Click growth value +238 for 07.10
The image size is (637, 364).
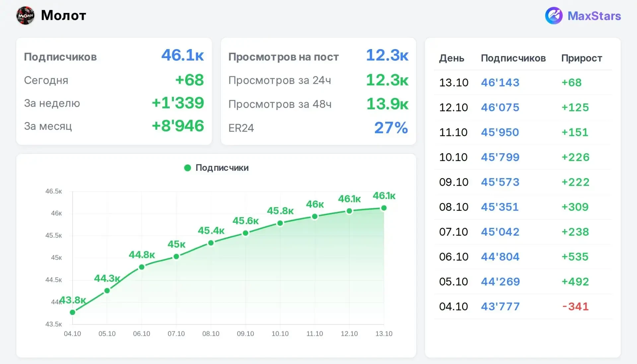click(575, 231)
